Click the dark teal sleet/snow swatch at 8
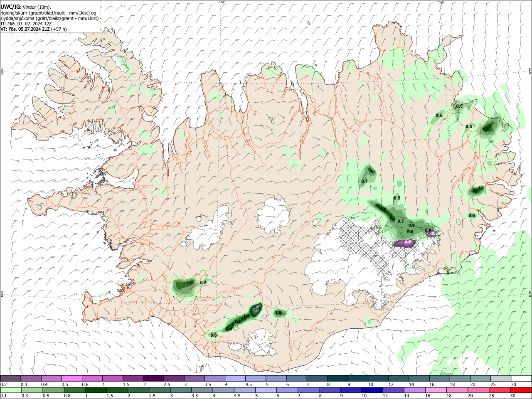This screenshot has height=399, width=532. (x=337, y=378)
